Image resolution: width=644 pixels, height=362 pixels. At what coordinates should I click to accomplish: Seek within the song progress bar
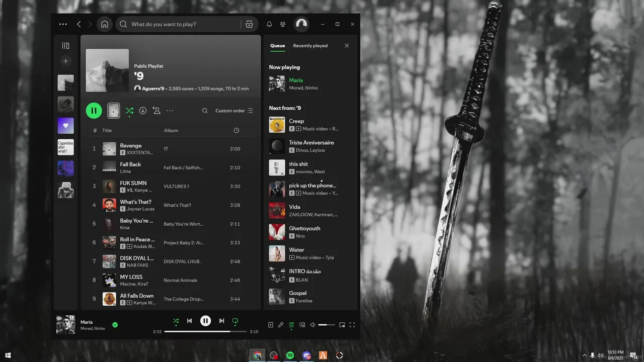(206, 332)
